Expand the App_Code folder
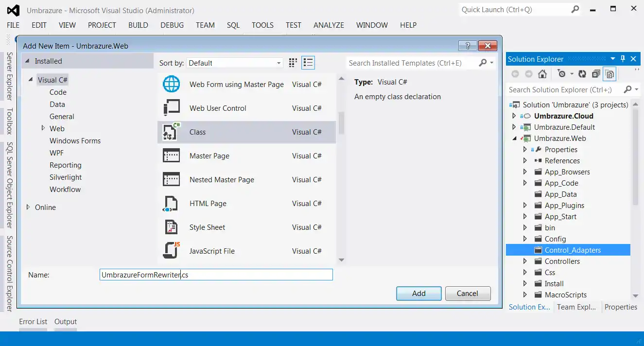 click(x=525, y=183)
